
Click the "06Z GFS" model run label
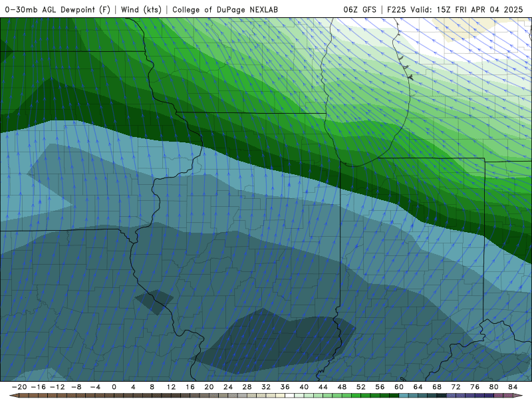[360, 9]
